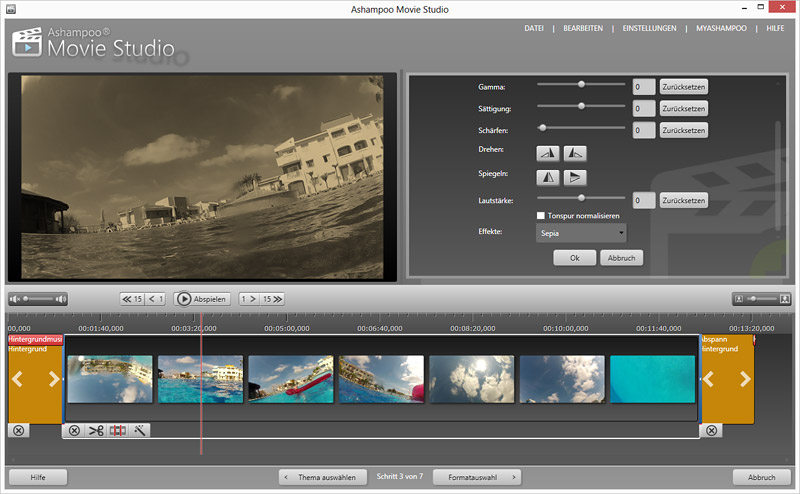Remove the Hintergrund intro clip via X icon
Screen dimensions: 800x494
18,430
